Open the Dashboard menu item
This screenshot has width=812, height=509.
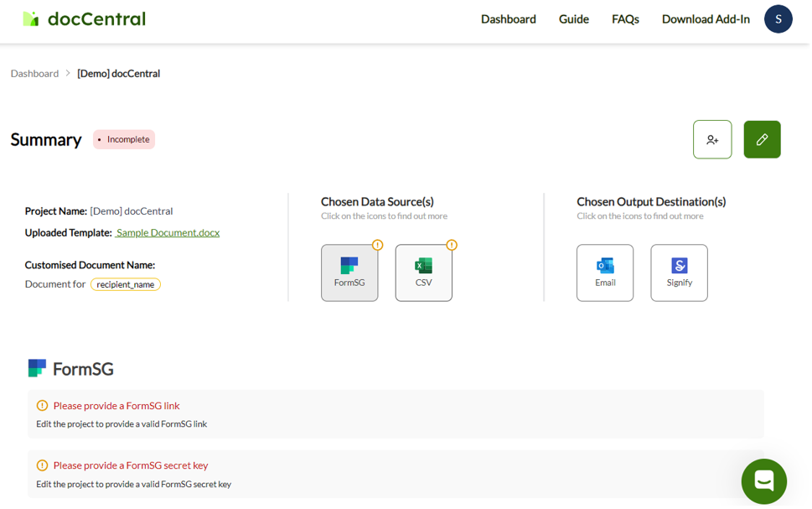(508, 18)
